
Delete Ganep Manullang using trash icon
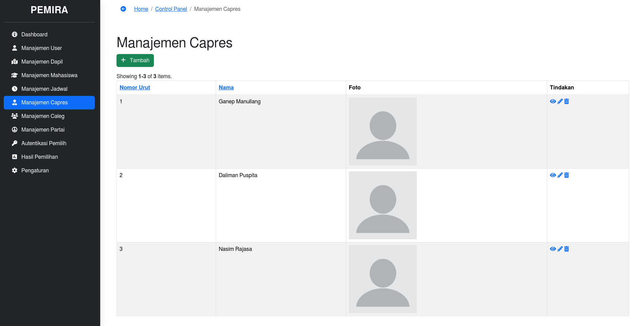click(567, 101)
